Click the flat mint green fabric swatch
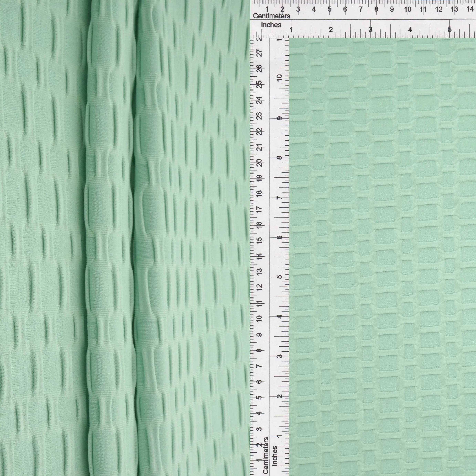The width and height of the screenshot is (476, 476). click(x=382, y=256)
